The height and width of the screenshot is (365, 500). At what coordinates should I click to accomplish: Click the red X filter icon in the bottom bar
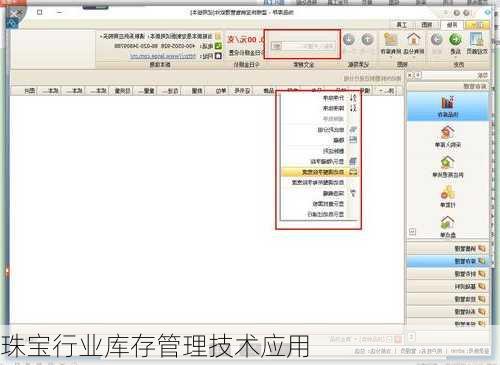pyautogui.click(x=398, y=339)
